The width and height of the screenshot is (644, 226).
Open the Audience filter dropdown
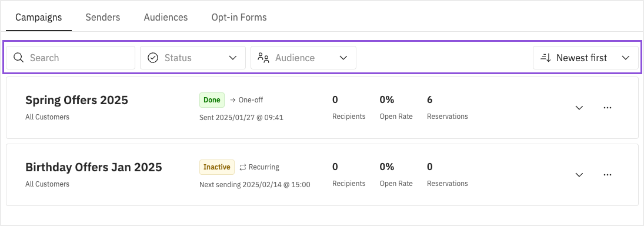(303, 58)
